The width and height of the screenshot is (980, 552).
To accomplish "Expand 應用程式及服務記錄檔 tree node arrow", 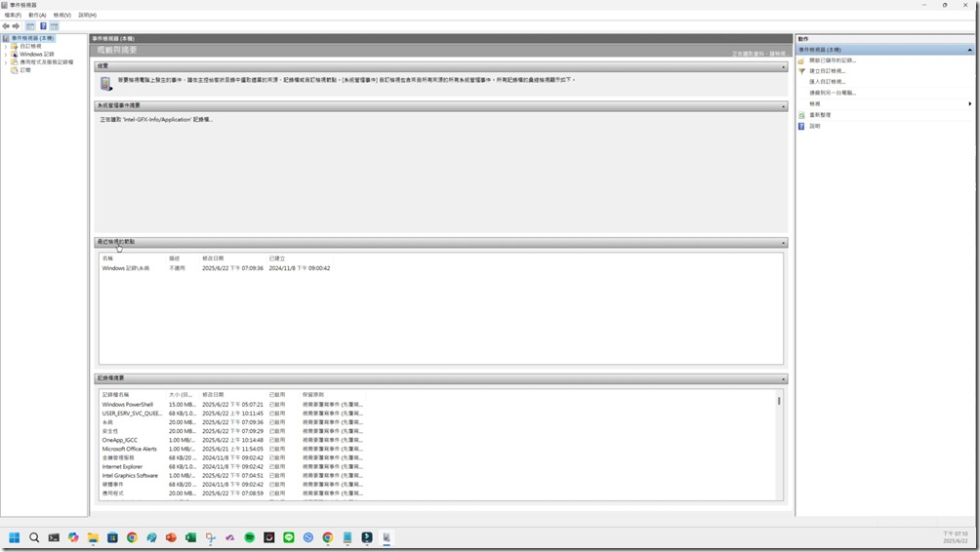I will click(6, 62).
